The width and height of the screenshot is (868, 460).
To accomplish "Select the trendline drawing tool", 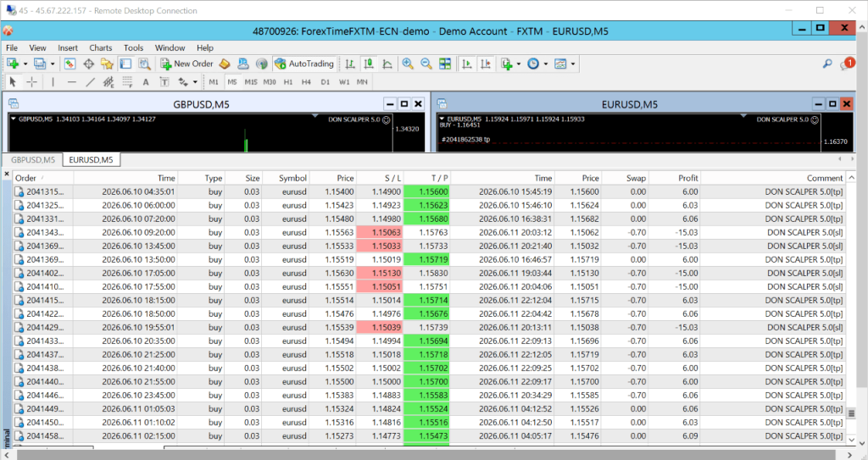I will coord(90,82).
